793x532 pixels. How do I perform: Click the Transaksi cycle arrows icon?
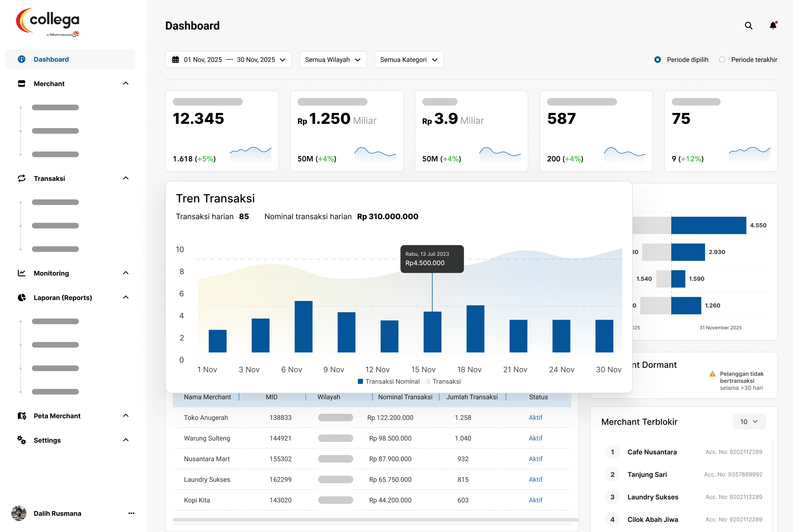coord(21,179)
